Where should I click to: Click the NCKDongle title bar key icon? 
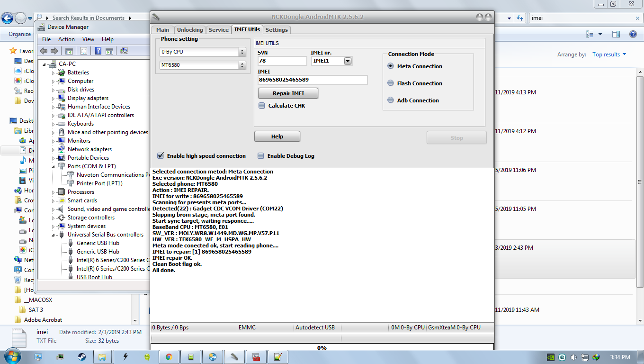[156, 17]
